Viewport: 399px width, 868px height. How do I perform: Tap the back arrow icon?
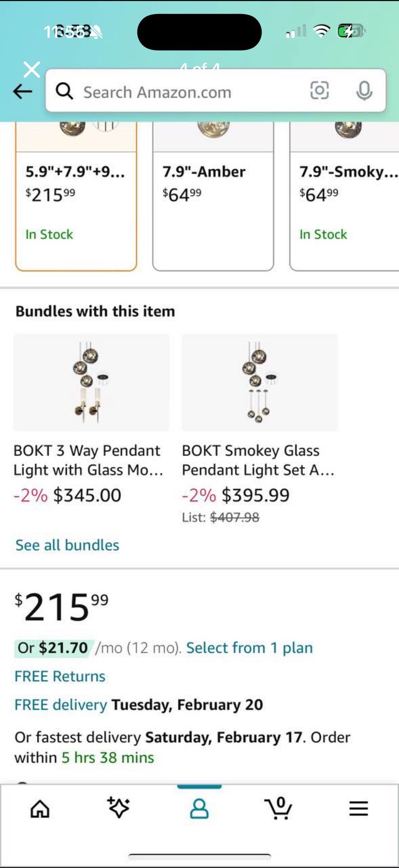(x=23, y=92)
